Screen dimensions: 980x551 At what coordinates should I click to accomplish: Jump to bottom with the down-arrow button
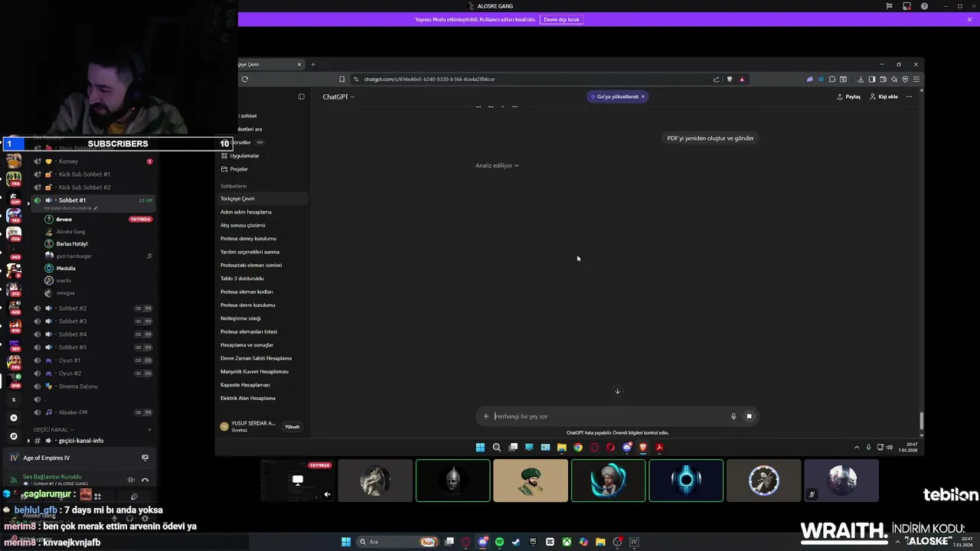(618, 391)
